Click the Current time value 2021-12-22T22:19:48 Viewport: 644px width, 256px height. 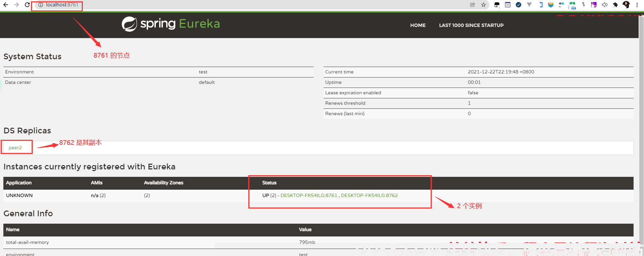(x=501, y=72)
